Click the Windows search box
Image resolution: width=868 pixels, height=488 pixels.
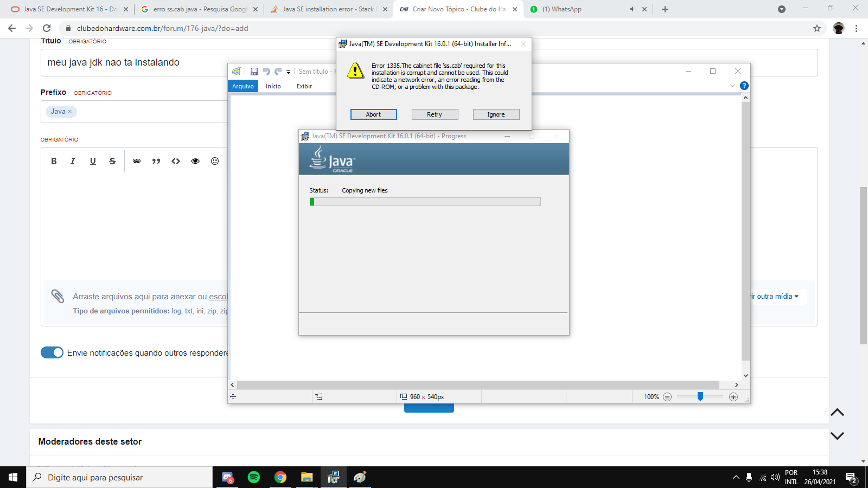tap(119, 477)
